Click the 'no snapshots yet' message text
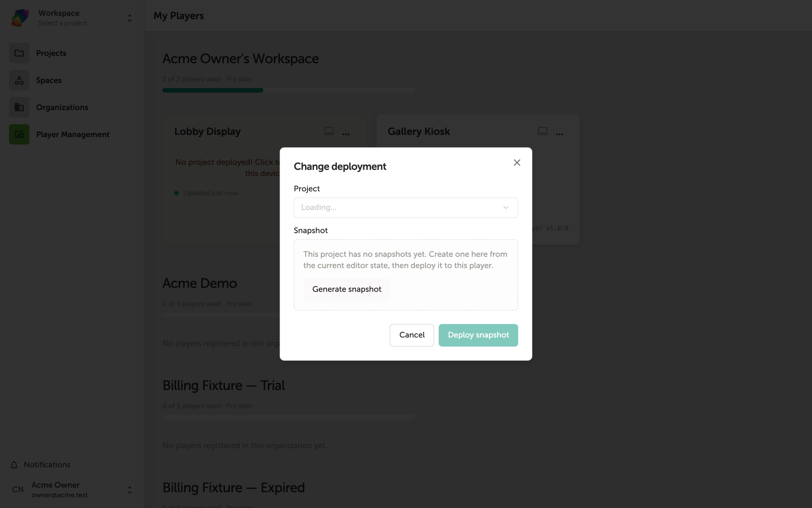 pyautogui.click(x=405, y=260)
